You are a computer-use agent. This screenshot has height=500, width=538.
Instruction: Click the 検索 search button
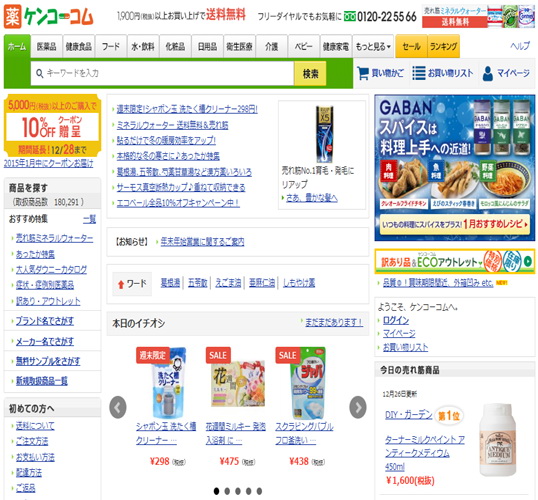pos(310,73)
